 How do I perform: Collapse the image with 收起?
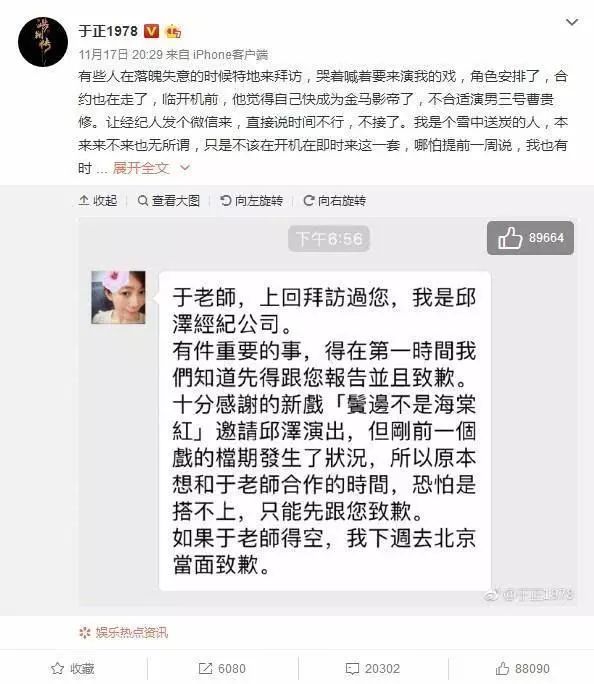[98, 201]
